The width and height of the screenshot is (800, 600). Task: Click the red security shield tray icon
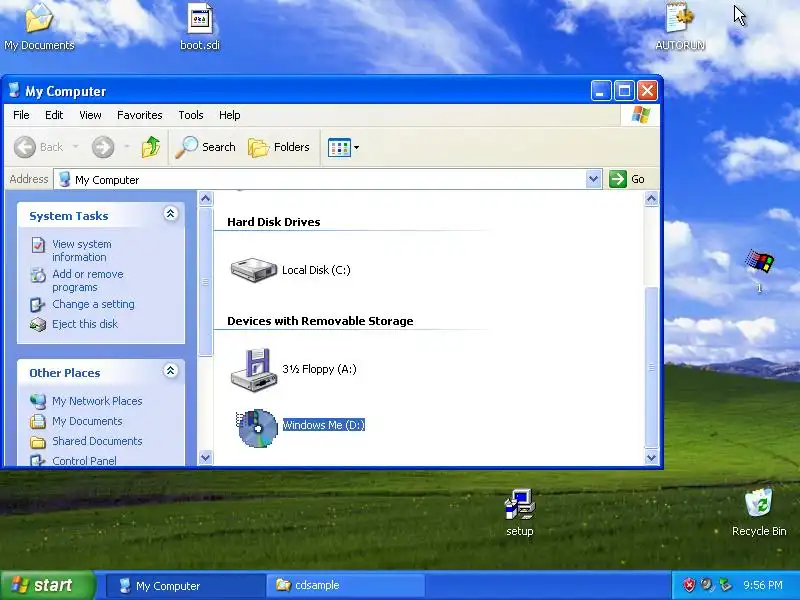[689, 585]
